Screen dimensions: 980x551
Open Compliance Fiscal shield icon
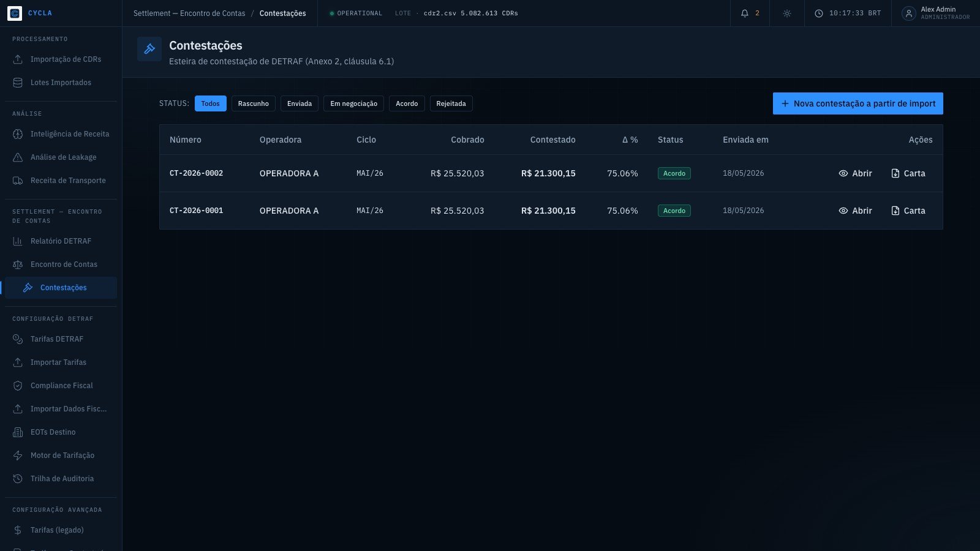[18, 386]
